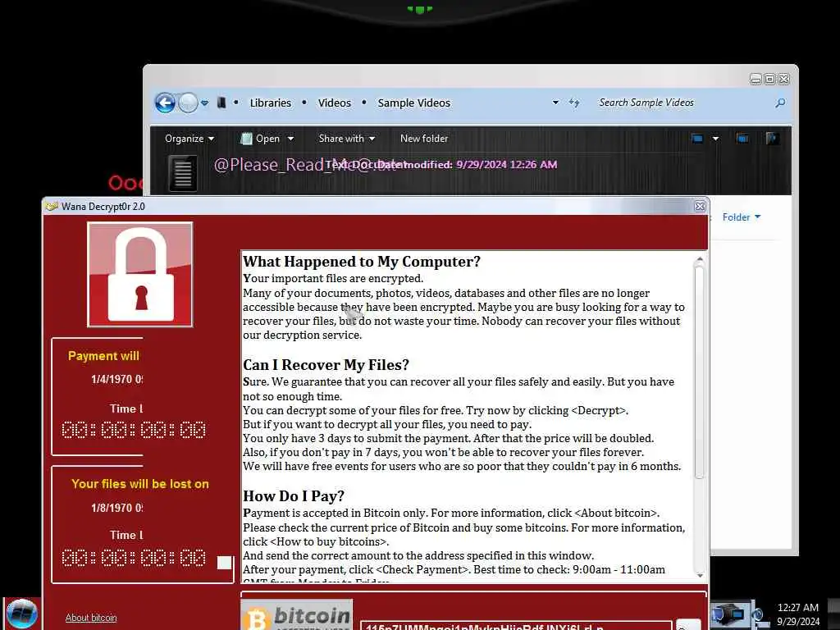Click the Explorer forward navigation button
This screenshot has width=840, height=630.
pyautogui.click(x=188, y=103)
